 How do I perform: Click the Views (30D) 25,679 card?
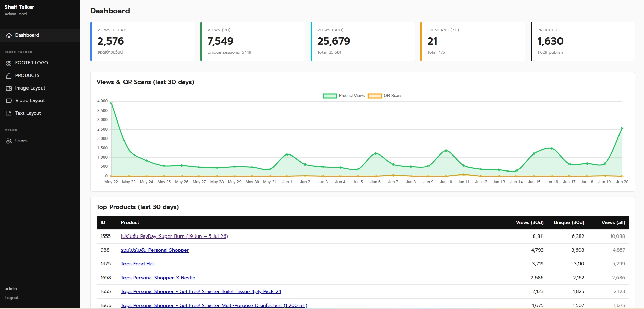(363, 42)
